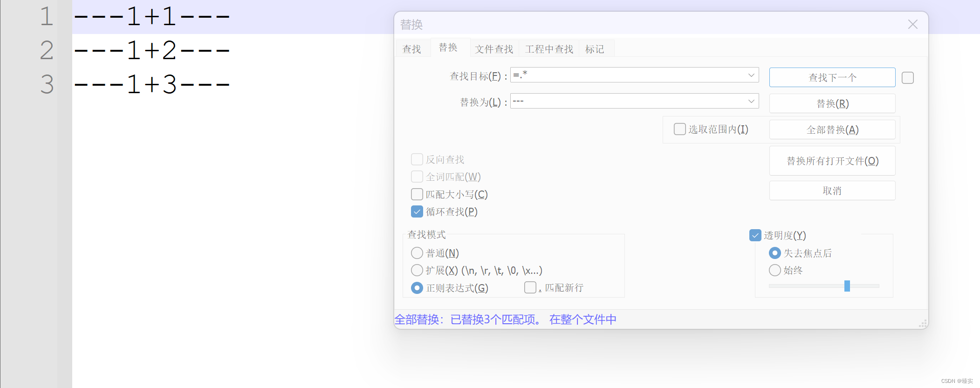Click the text line ---1+3---

pos(152,84)
